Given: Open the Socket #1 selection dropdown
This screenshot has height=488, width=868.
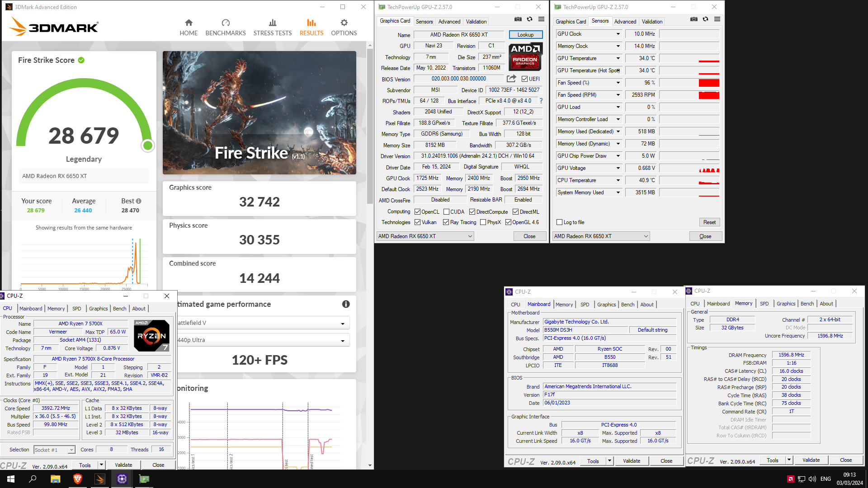Looking at the screenshot, I should (54, 450).
